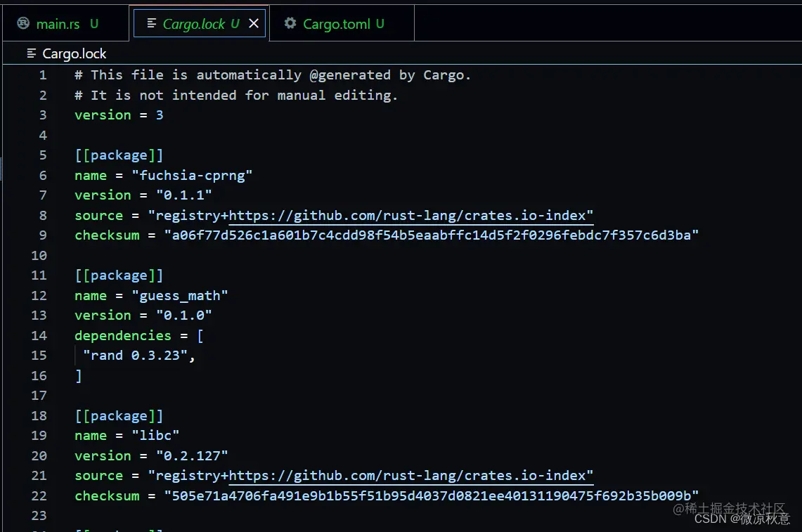Open the crates.io-index link on line 21
This screenshot has height=532, width=802.
point(410,476)
